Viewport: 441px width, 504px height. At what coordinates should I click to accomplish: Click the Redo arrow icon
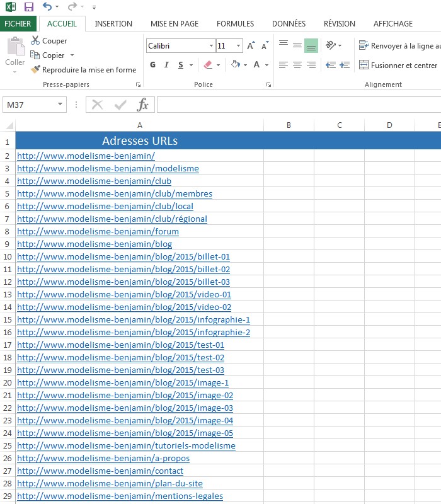pyautogui.click(x=72, y=6)
